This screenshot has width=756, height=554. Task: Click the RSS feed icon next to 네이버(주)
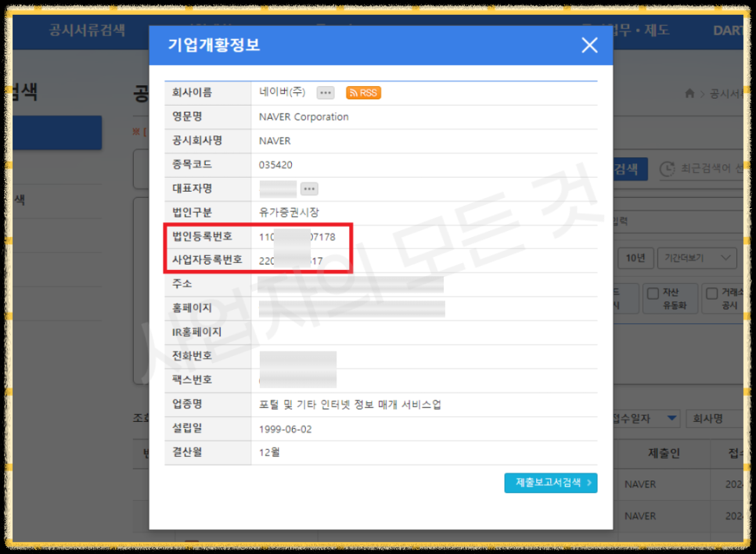[x=363, y=92]
